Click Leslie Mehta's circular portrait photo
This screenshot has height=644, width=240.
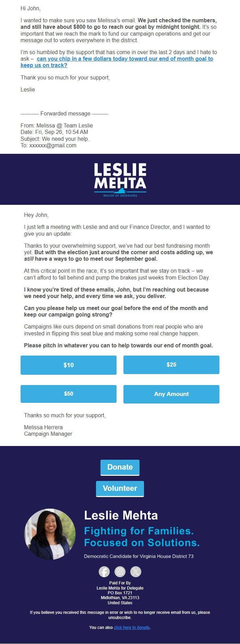50,534
